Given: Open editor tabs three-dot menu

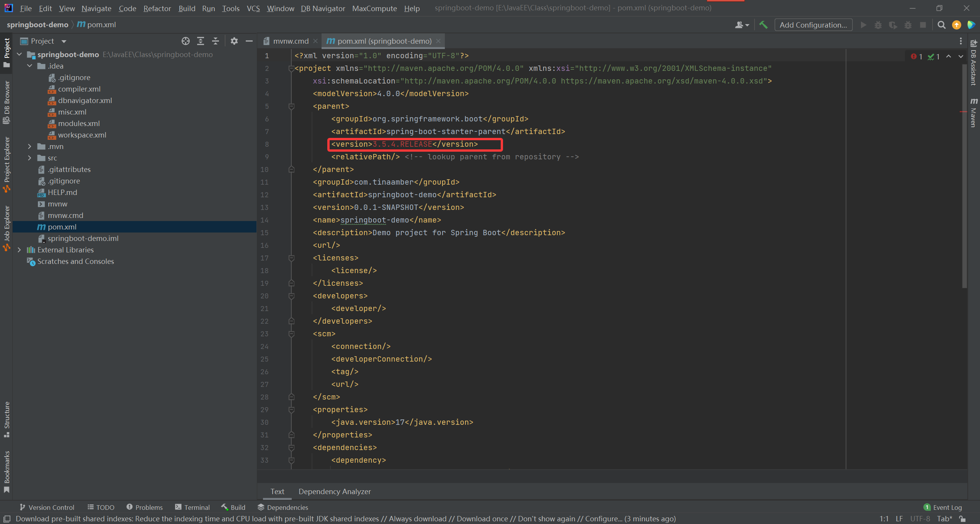Looking at the screenshot, I should pos(960,41).
